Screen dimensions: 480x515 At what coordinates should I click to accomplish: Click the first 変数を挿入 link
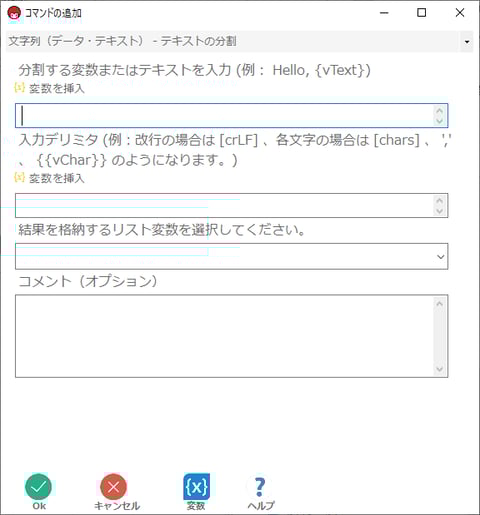coord(57,89)
